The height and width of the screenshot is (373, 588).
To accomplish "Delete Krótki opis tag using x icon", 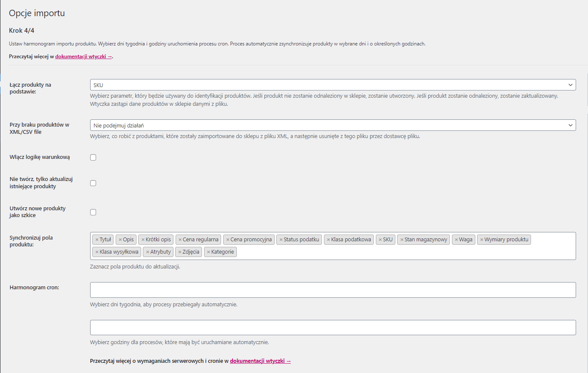I will 143,240.
